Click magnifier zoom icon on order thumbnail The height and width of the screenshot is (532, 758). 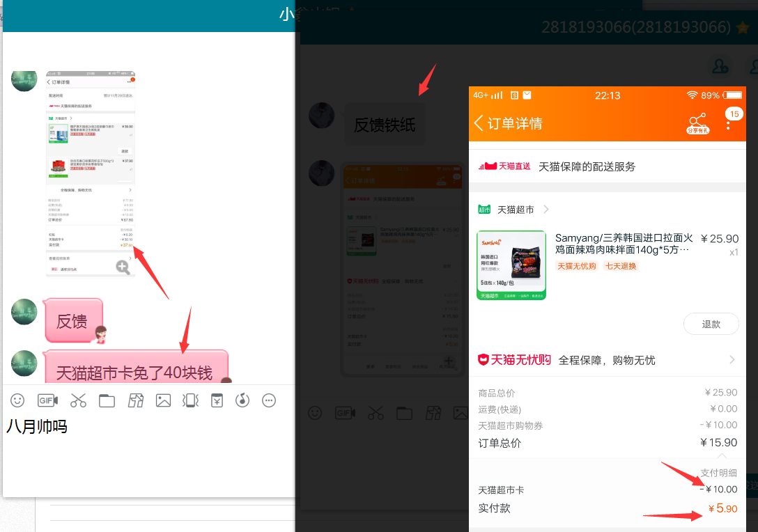[123, 267]
